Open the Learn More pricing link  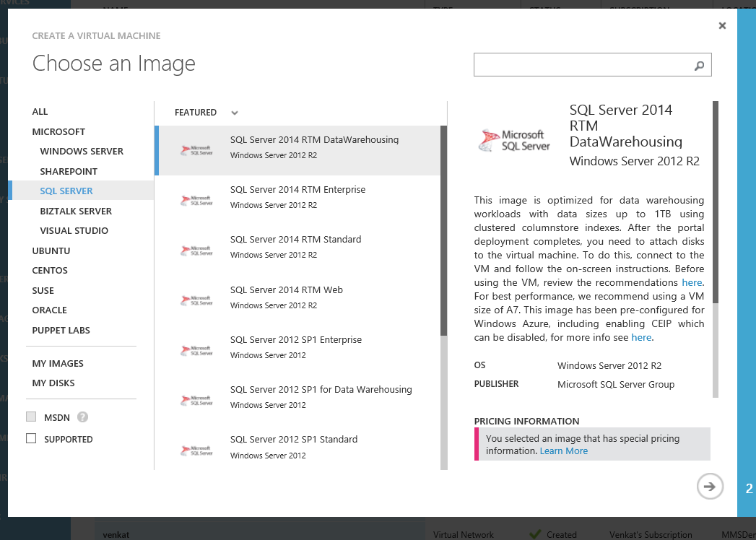coord(564,450)
